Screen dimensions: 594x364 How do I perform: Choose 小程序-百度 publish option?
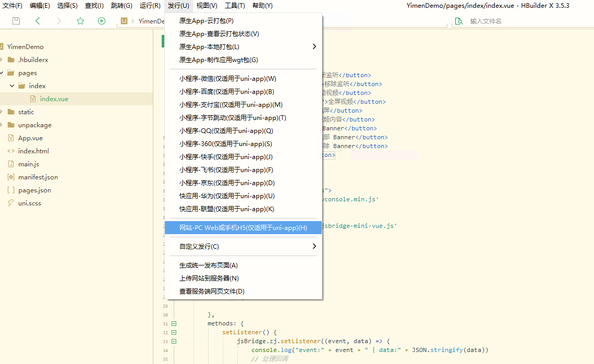pyautogui.click(x=243, y=92)
